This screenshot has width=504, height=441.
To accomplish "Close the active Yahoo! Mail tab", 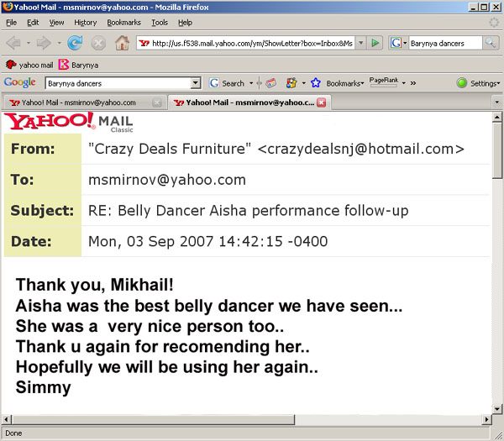I will (321, 102).
